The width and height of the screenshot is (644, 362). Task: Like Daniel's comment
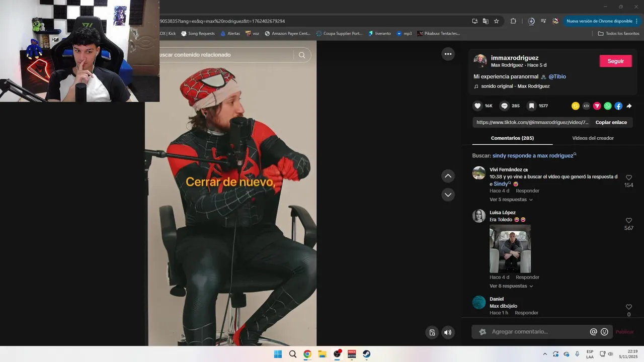pyautogui.click(x=628, y=307)
